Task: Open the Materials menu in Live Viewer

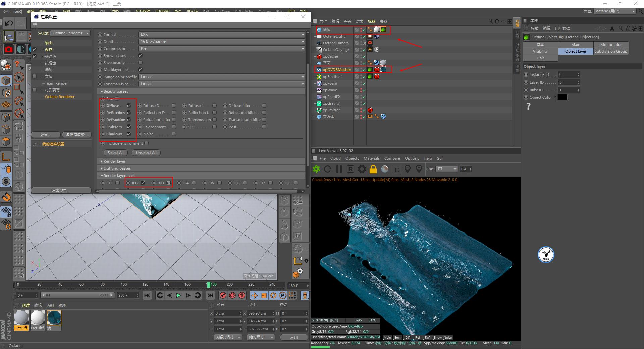Action: pyautogui.click(x=371, y=158)
